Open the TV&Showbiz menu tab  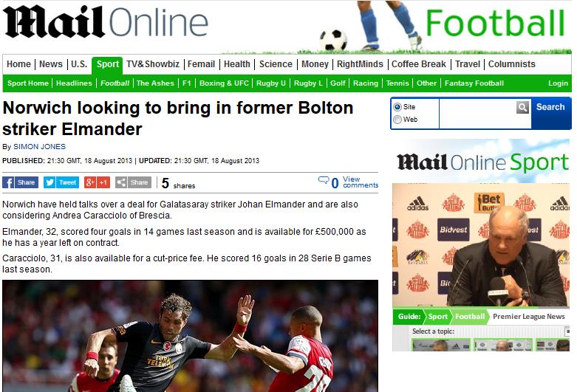[x=153, y=64]
